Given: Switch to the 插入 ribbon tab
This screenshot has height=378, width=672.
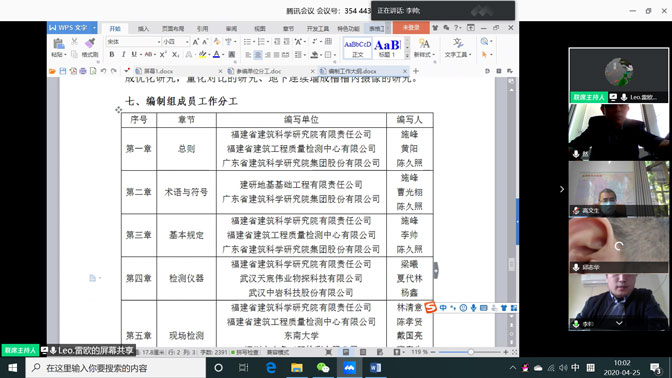Looking at the screenshot, I should point(143,28).
